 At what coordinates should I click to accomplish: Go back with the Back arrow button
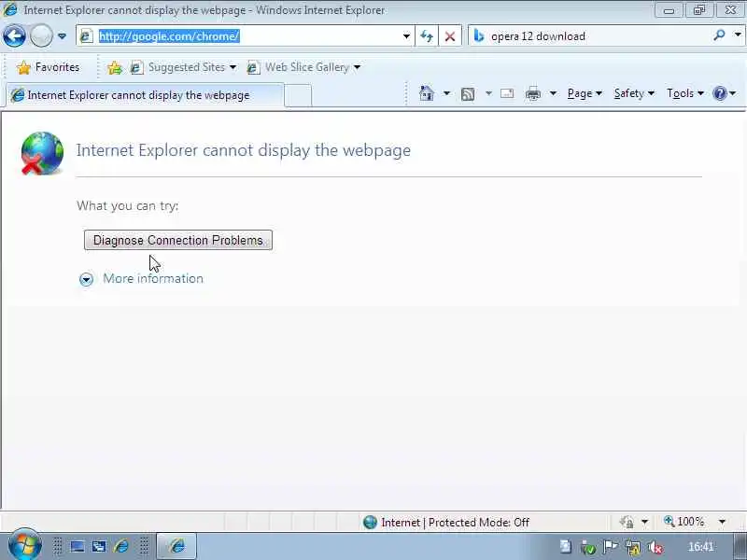14,36
